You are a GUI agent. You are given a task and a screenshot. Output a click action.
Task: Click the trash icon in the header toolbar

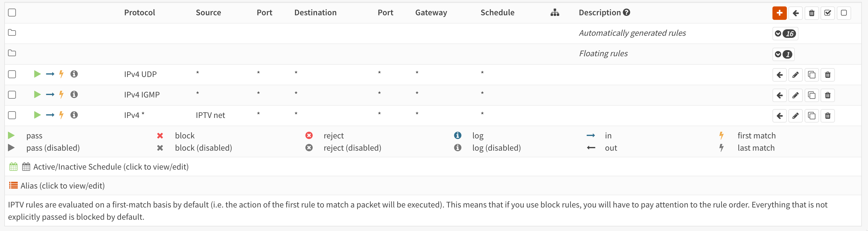point(811,13)
